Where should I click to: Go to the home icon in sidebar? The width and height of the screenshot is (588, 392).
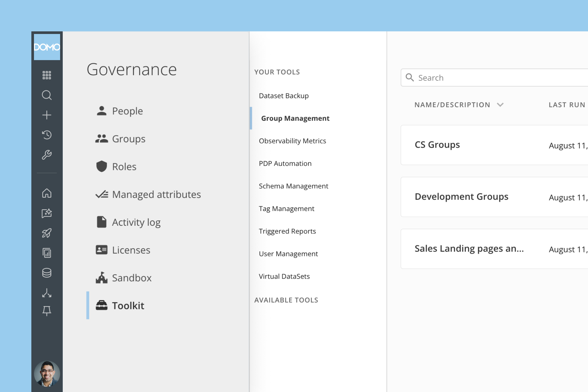tap(47, 193)
